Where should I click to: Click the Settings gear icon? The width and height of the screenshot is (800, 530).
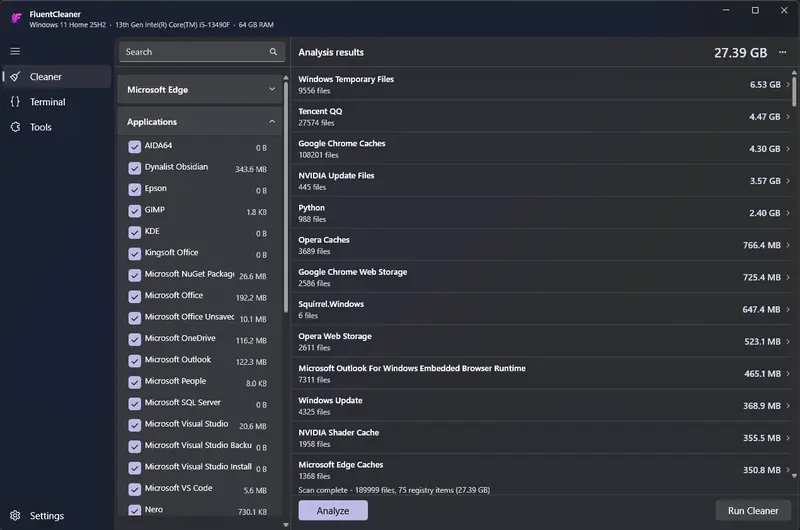pyautogui.click(x=15, y=516)
